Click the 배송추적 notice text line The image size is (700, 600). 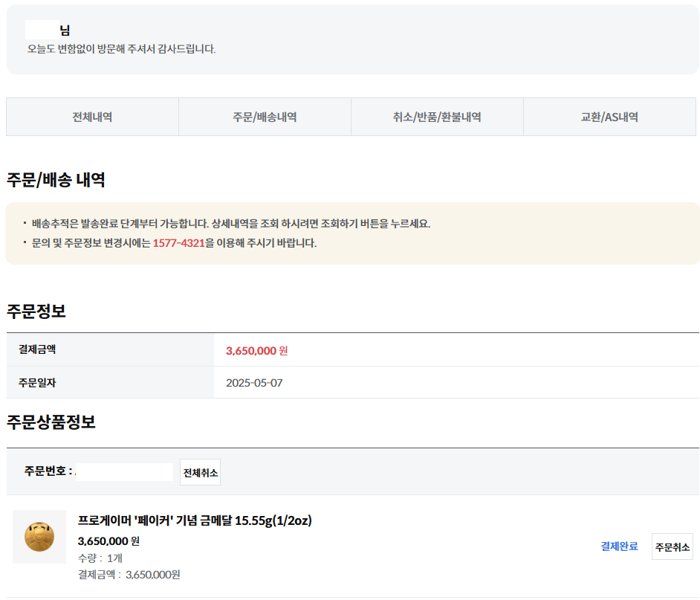[x=230, y=223]
